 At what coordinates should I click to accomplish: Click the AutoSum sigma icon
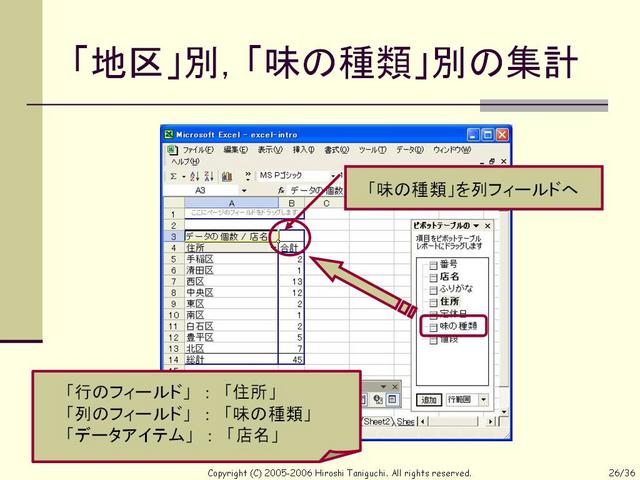pos(173,176)
